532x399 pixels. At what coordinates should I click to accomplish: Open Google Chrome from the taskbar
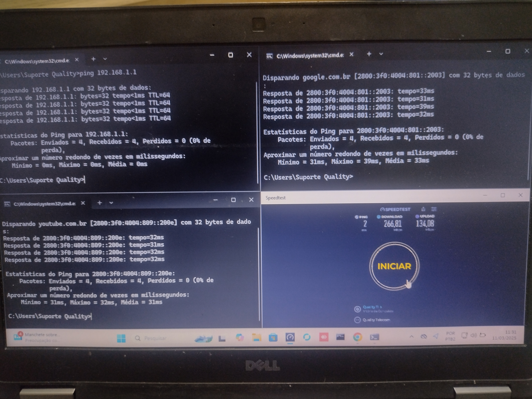pyautogui.click(x=357, y=337)
